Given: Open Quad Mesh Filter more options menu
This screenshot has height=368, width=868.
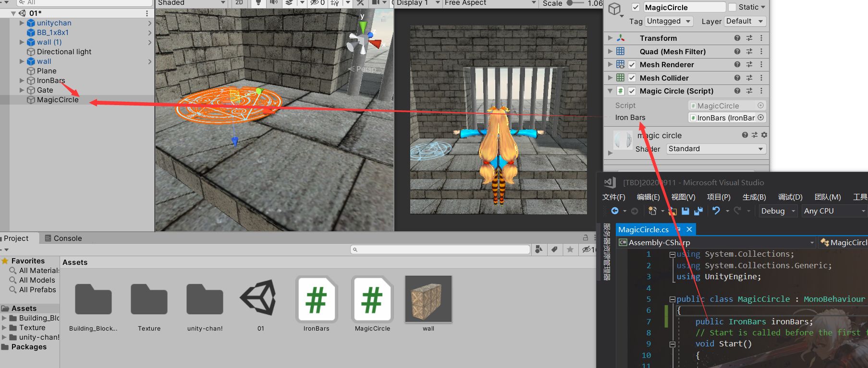Looking at the screenshot, I should click(x=761, y=51).
